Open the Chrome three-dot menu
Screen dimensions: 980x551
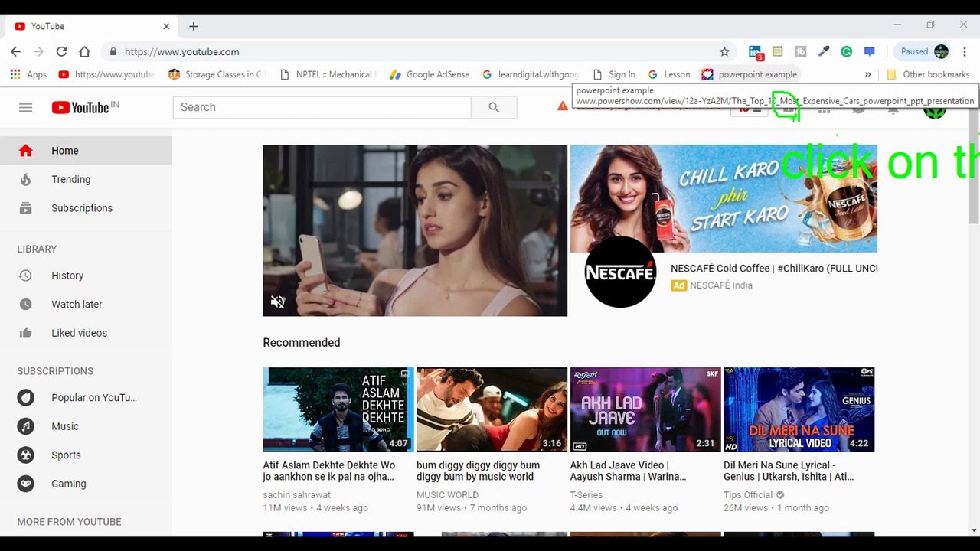click(965, 51)
